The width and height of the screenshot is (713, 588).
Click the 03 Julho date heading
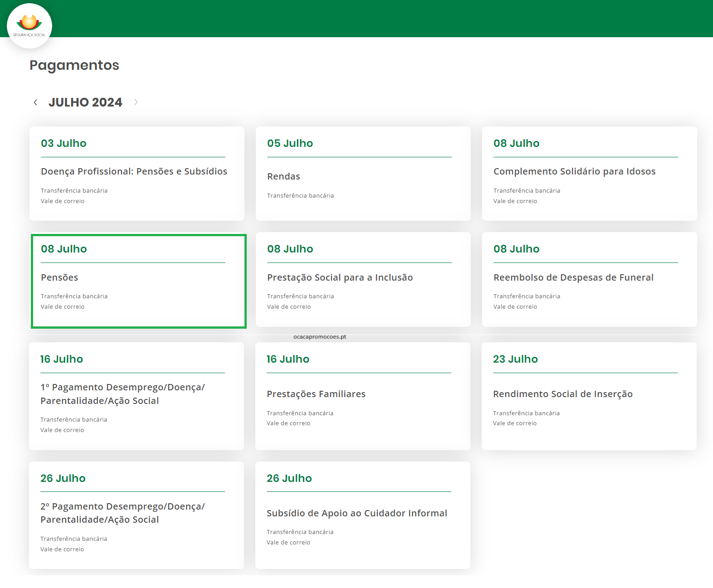pos(63,143)
